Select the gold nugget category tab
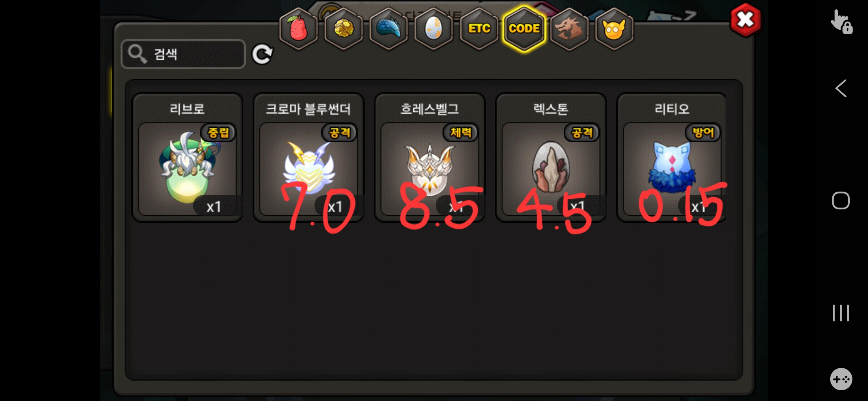This screenshot has height=401, width=868. tap(344, 29)
